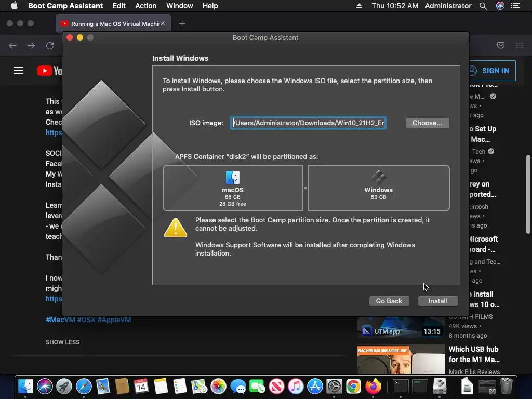Click the #AppleVM hashtag link
The width and height of the screenshot is (532, 399).
[x=114, y=320]
